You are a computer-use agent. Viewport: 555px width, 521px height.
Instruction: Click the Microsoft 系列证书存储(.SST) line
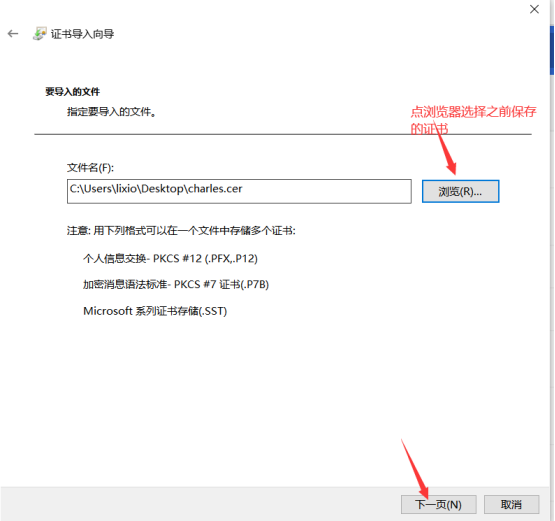tap(155, 311)
